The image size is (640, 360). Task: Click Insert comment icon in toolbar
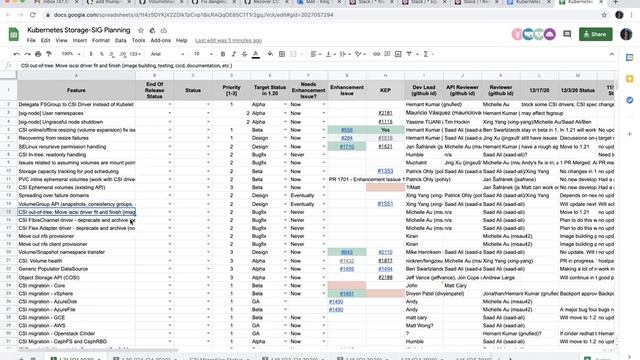tap(387, 54)
